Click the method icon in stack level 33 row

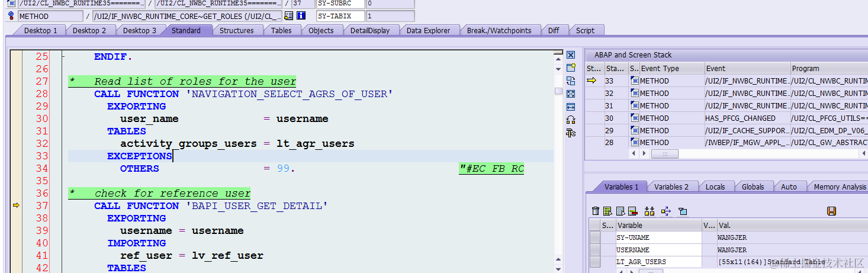[x=634, y=81]
